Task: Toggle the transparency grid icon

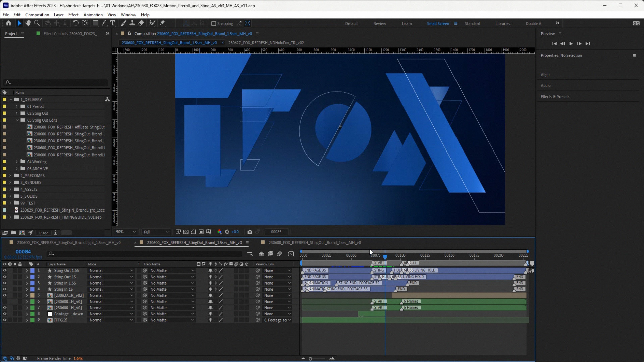Action: 186,232
